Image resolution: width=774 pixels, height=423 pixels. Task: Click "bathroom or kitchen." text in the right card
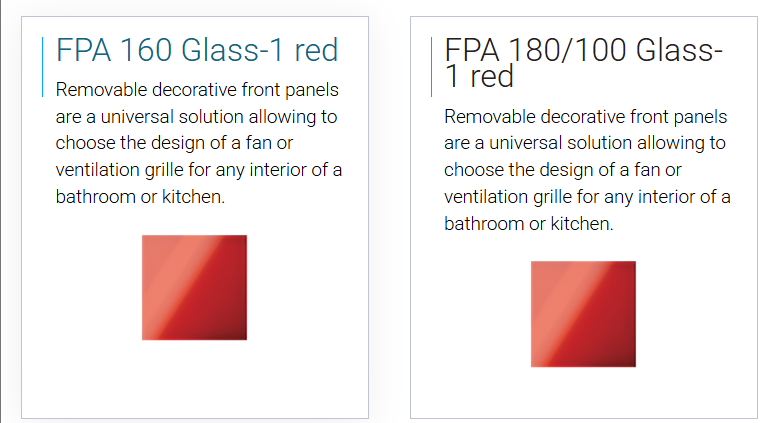(x=529, y=224)
